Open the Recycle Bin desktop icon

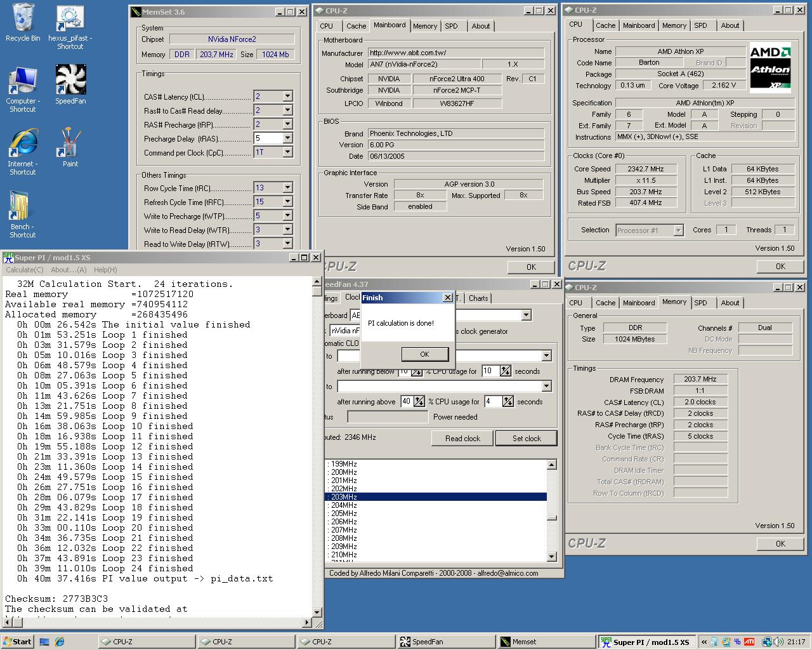pos(23,23)
